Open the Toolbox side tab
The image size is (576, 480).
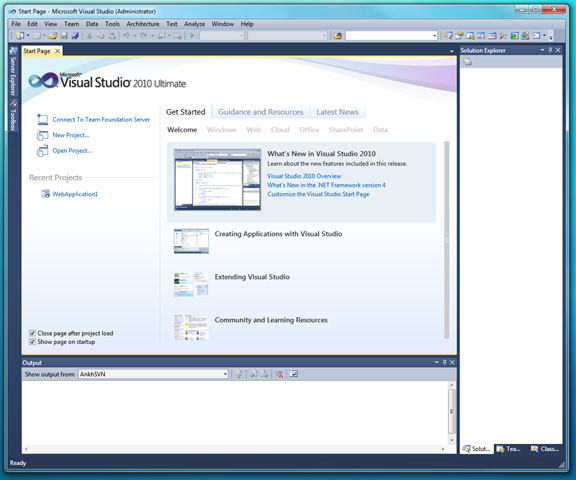[x=13, y=115]
